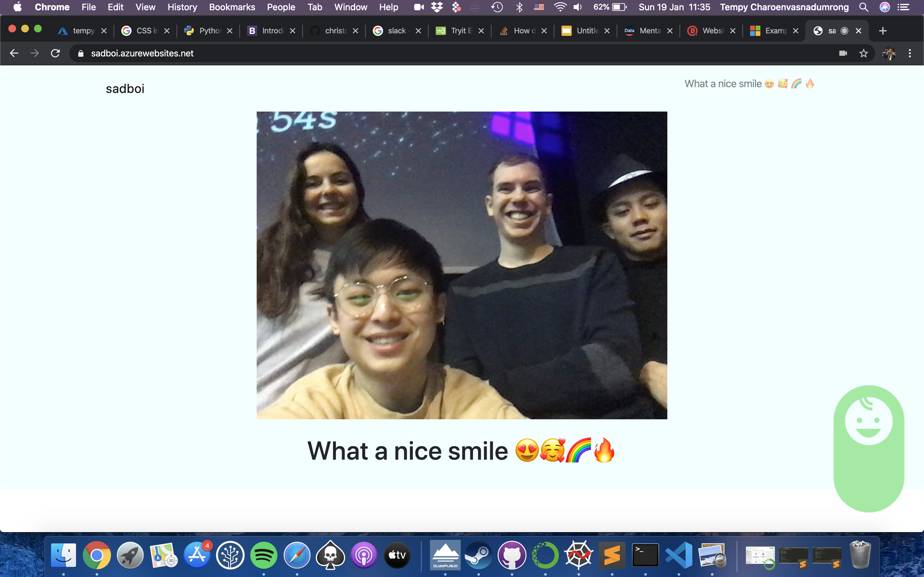
Task: Open Spotify from the dock
Action: coord(263,555)
